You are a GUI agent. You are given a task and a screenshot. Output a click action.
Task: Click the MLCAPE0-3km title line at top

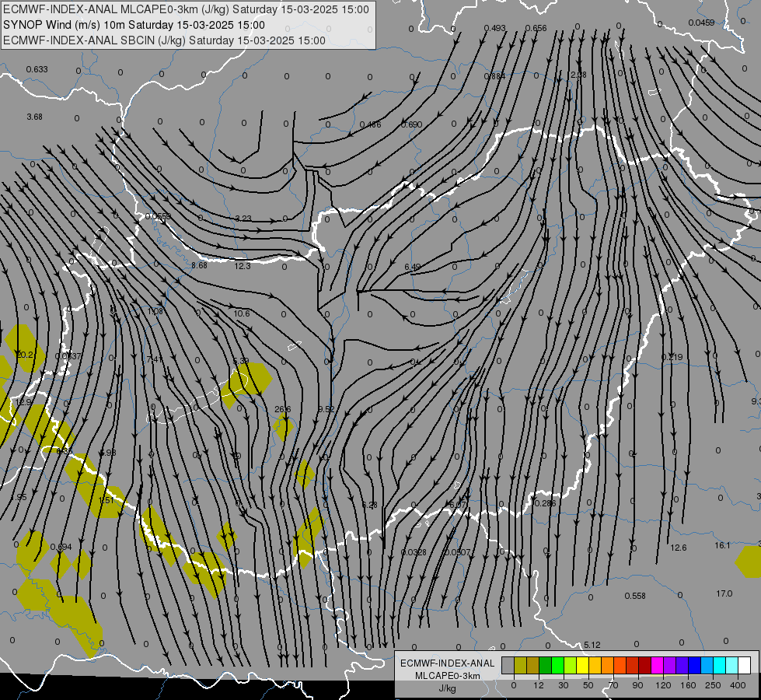pos(186,9)
